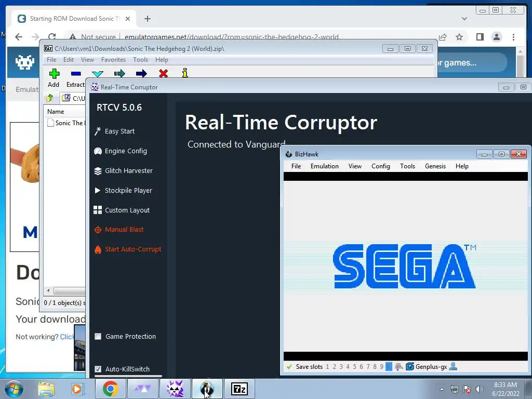532x399 pixels.
Task: Click the Move arrow icon in 7-Zip
Action: [141, 74]
